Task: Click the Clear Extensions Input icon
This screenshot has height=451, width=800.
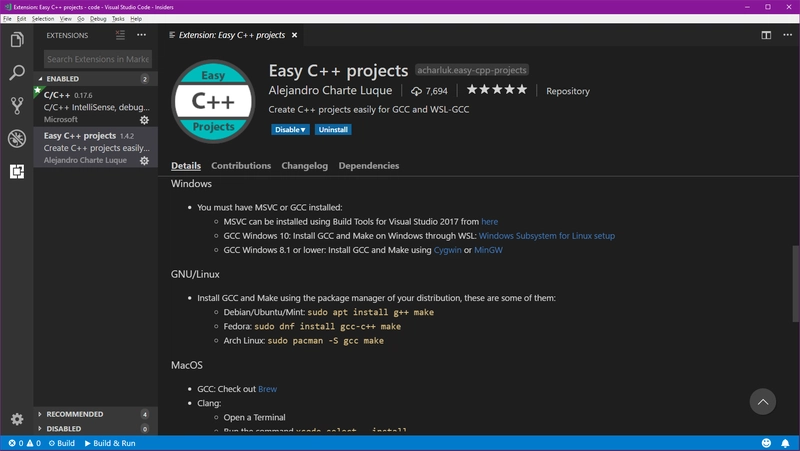Action: (x=120, y=35)
